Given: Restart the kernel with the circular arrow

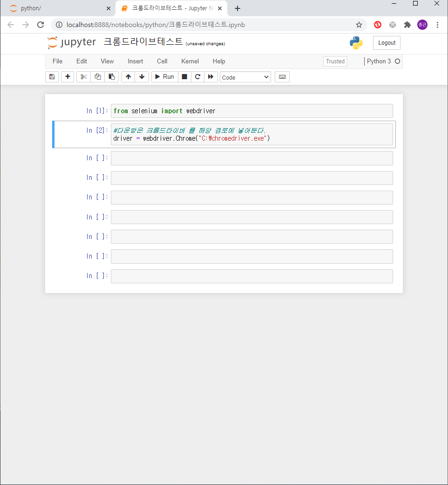Looking at the screenshot, I should pos(197,77).
